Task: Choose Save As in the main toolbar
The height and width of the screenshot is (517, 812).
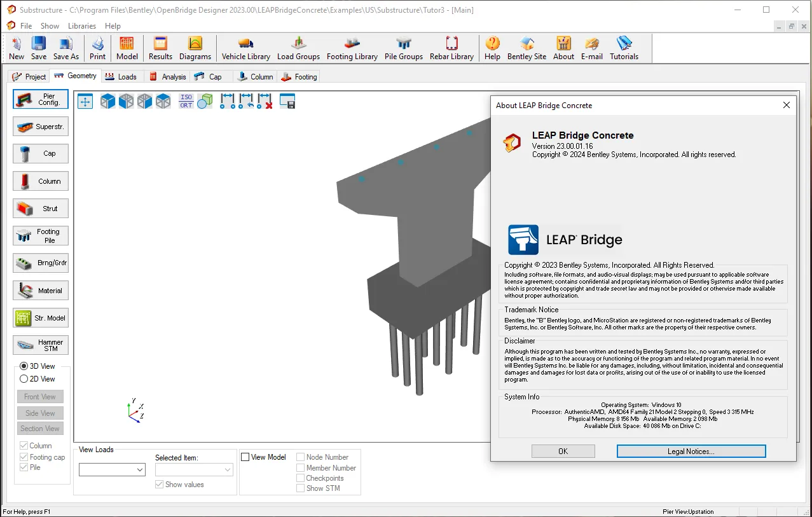Action: pyautogui.click(x=66, y=48)
